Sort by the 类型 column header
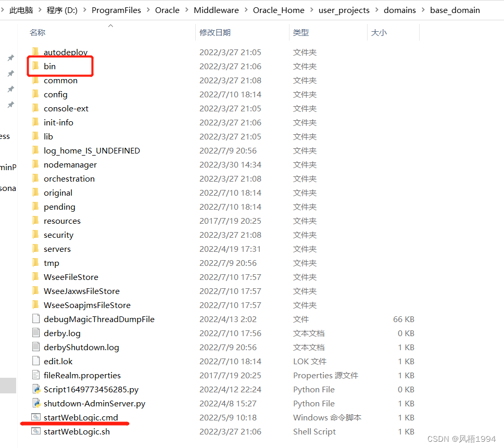Screen dimensions: 504x448 (x=301, y=32)
